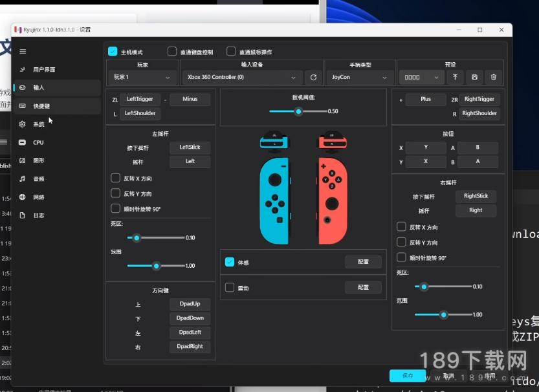Click the Plus mapping button
Viewport: 539px width, 392px height.
point(426,99)
